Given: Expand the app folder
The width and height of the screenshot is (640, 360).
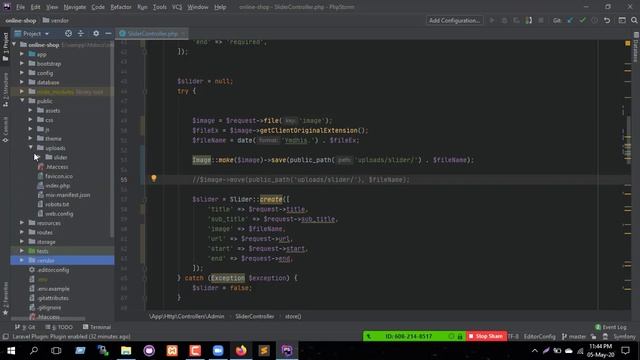Looking at the screenshot, I should pos(22,54).
